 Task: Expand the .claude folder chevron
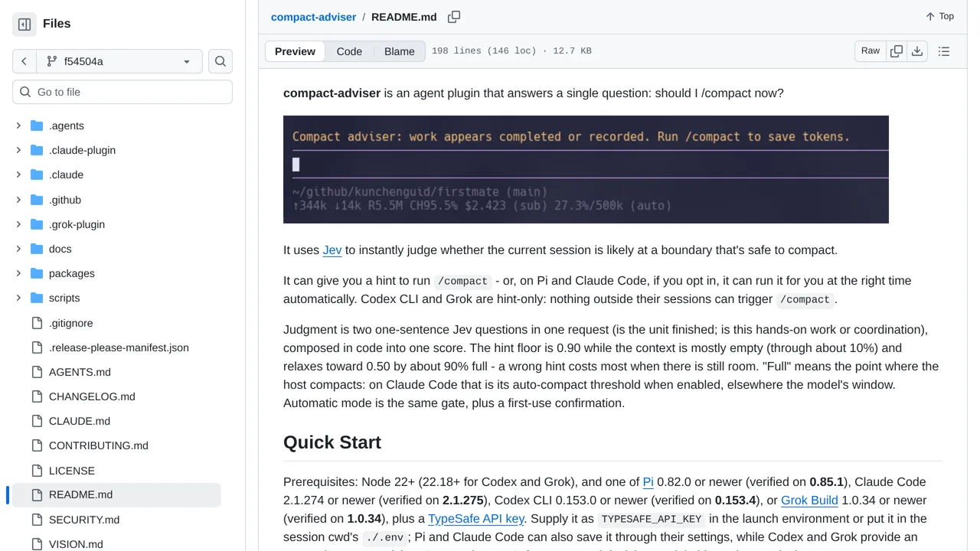[18, 174]
